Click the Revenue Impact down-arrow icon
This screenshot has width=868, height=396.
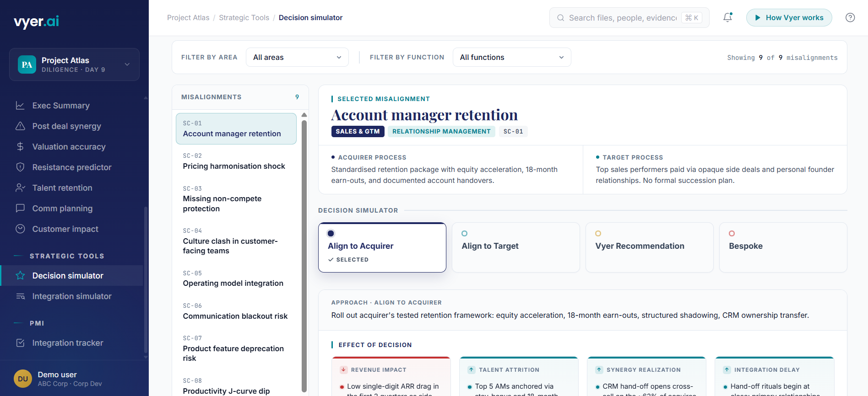[x=343, y=369]
